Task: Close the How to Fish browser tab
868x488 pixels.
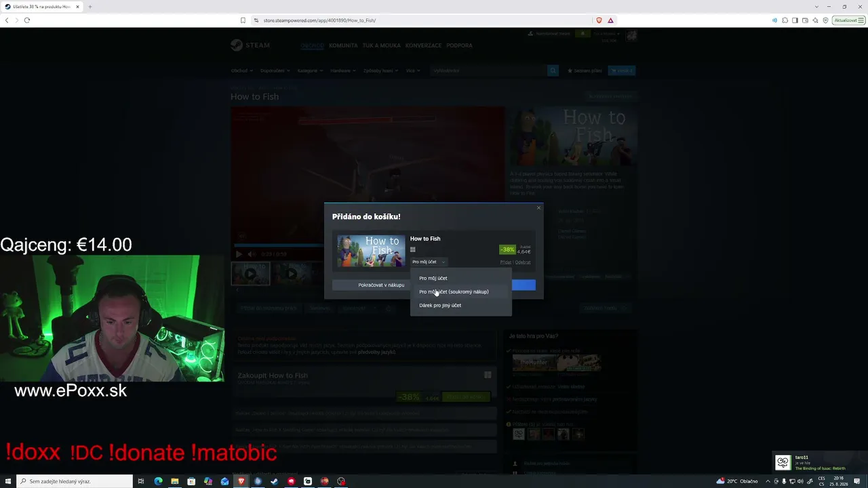Action: pyautogui.click(x=77, y=7)
